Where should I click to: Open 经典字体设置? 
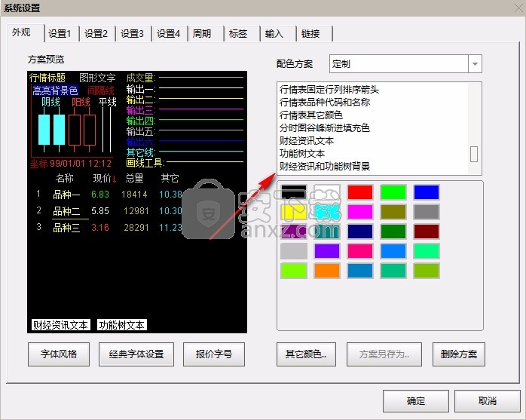(x=136, y=354)
